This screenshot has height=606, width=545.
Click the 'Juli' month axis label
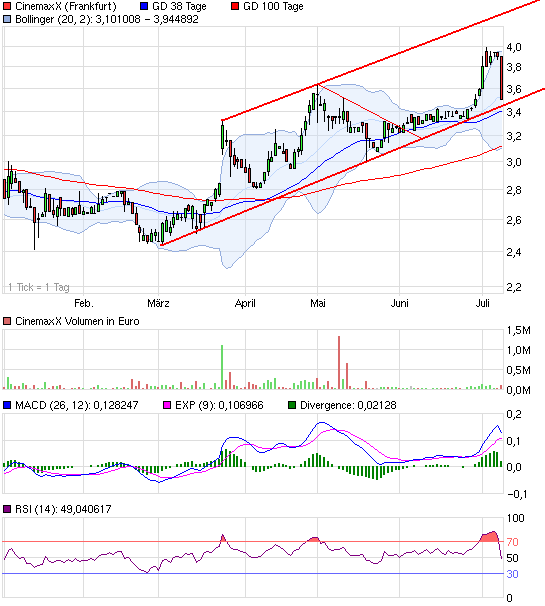click(x=482, y=303)
